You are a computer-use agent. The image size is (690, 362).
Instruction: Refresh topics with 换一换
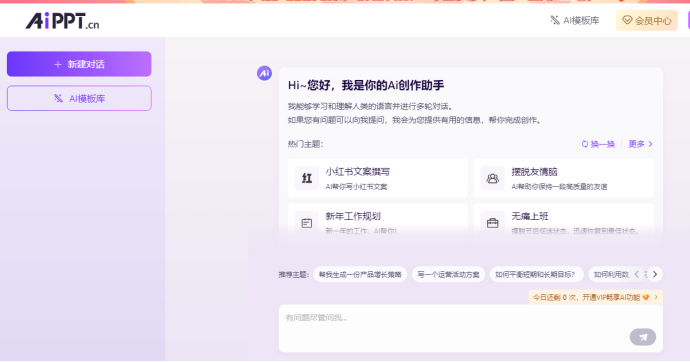(598, 144)
